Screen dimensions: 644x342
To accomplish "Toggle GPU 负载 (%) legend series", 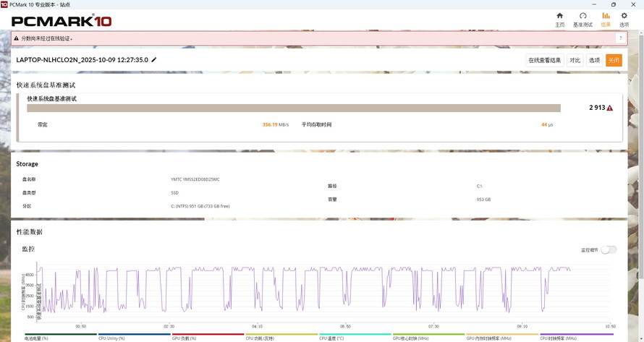I will coord(185,338).
